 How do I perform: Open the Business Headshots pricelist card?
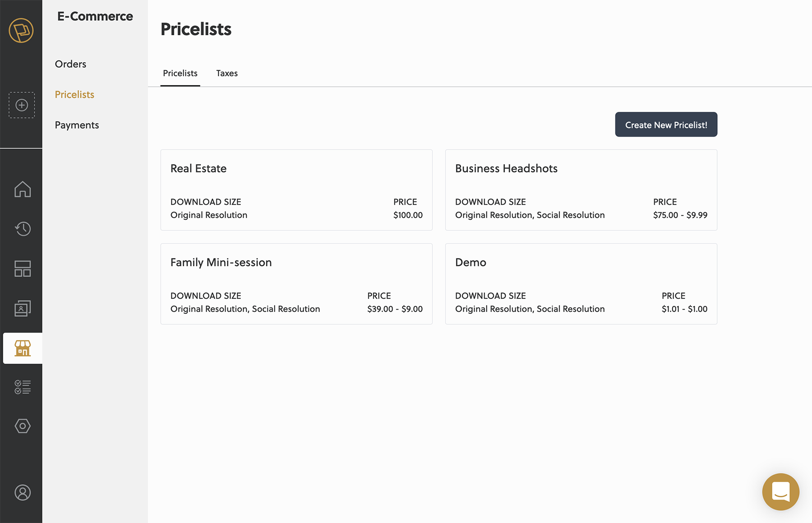[581, 190]
